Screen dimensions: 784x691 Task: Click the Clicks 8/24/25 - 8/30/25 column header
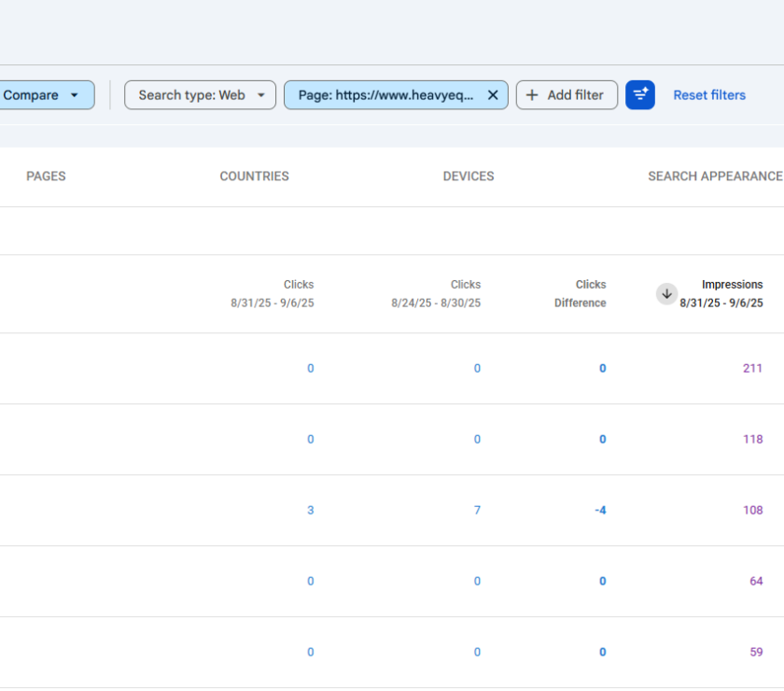click(436, 294)
